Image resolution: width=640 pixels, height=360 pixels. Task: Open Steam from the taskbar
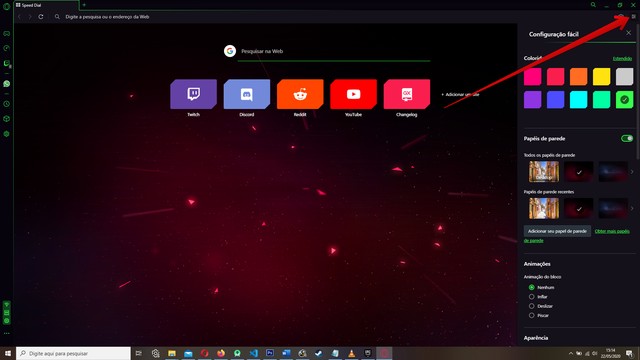click(319, 353)
